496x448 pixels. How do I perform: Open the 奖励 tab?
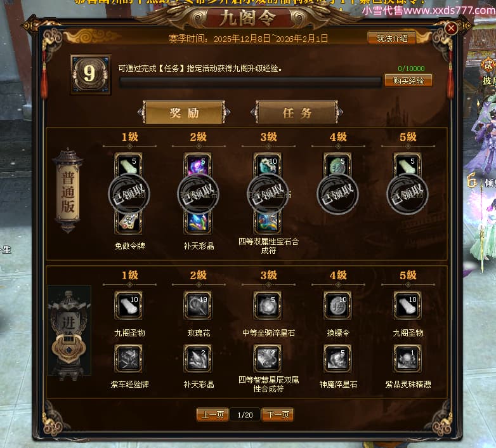(184, 112)
